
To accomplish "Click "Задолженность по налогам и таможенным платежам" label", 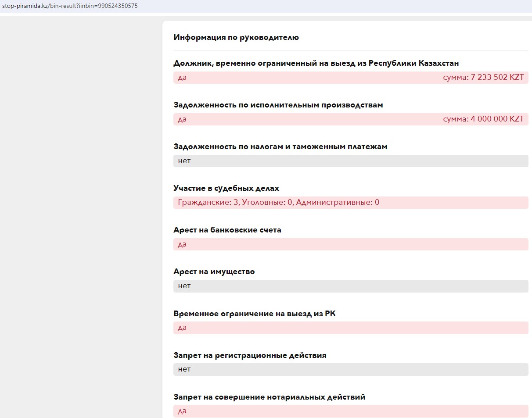I will tap(280, 146).
